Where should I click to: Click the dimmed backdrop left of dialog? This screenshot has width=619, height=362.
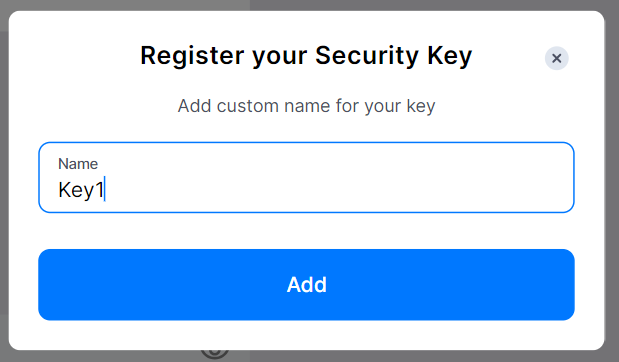(4, 178)
